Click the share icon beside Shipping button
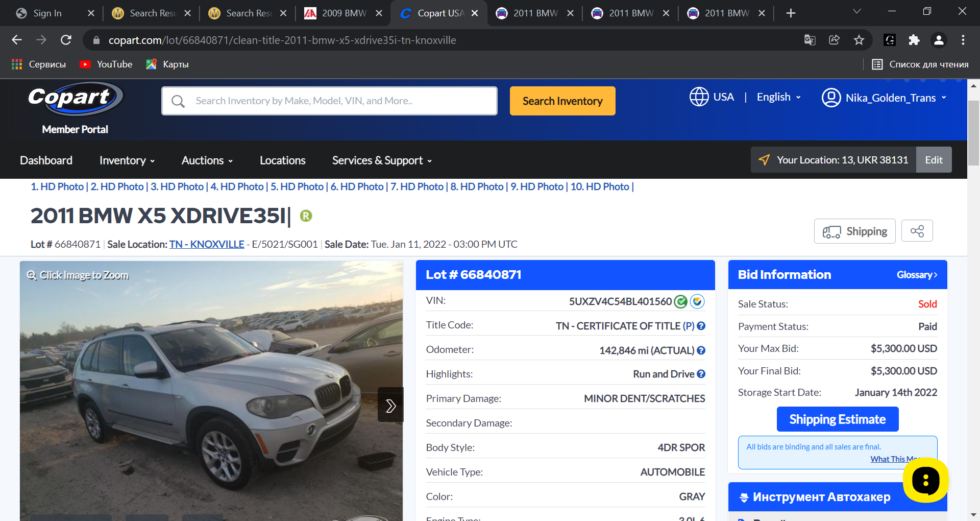980x521 pixels. point(917,231)
